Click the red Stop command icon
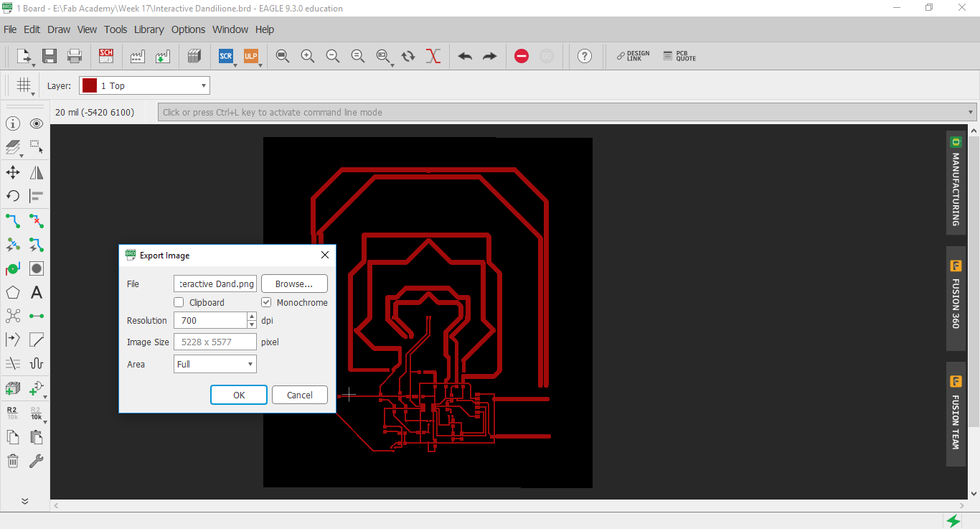The width and height of the screenshot is (980, 529). click(x=522, y=56)
